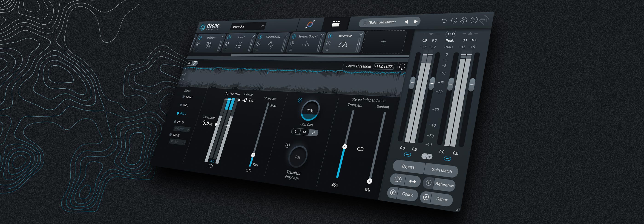Link Transient and Sustain sliders
The height and width of the screenshot is (224, 644).
(x=360, y=149)
